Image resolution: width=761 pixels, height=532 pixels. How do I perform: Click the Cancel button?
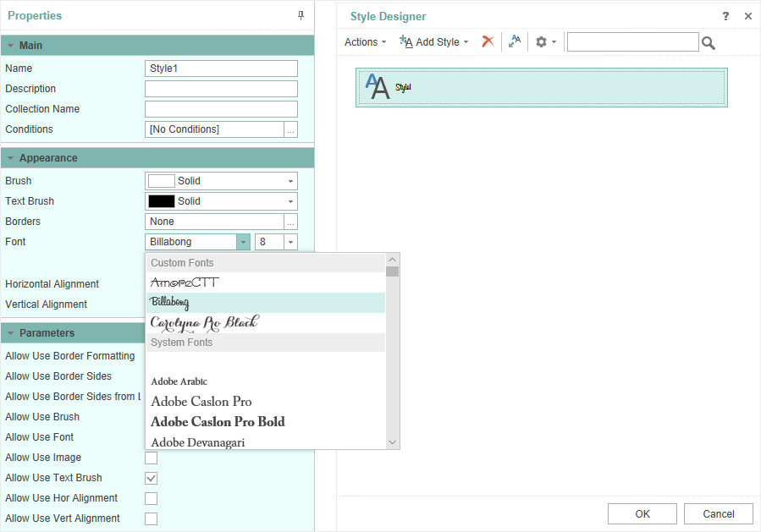pyautogui.click(x=719, y=513)
